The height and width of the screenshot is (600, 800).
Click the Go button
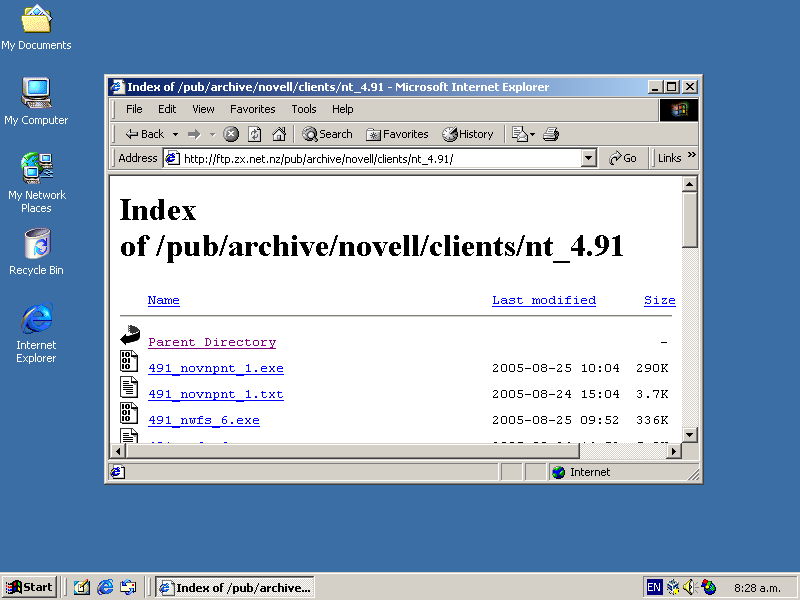pos(622,159)
